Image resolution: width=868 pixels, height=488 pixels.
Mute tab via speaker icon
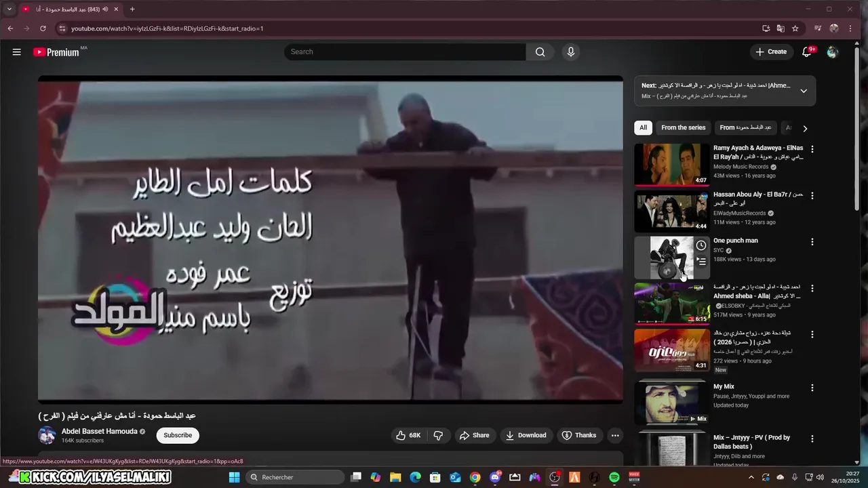tap(105, 9)
